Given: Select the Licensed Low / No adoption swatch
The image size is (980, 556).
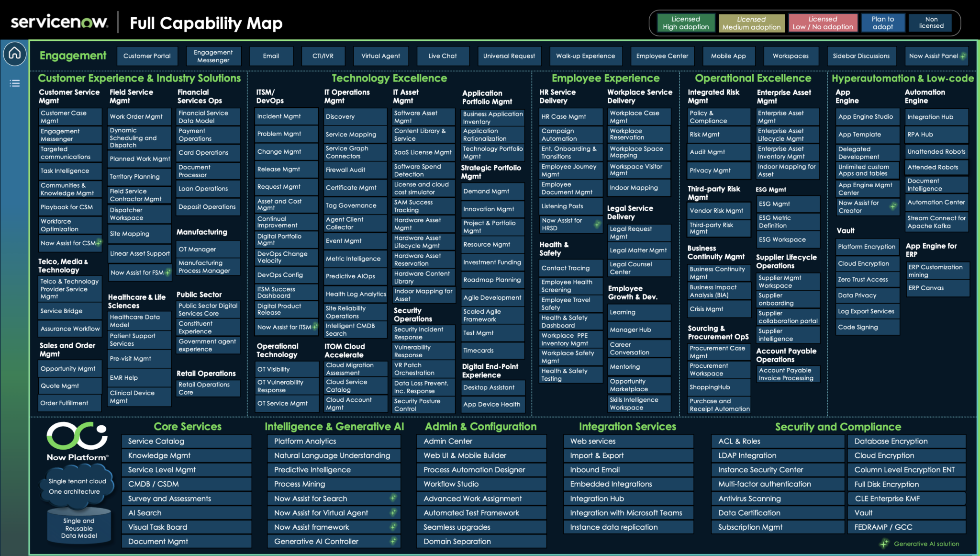Looking at the screenshot, I should (x=823, y=23).
